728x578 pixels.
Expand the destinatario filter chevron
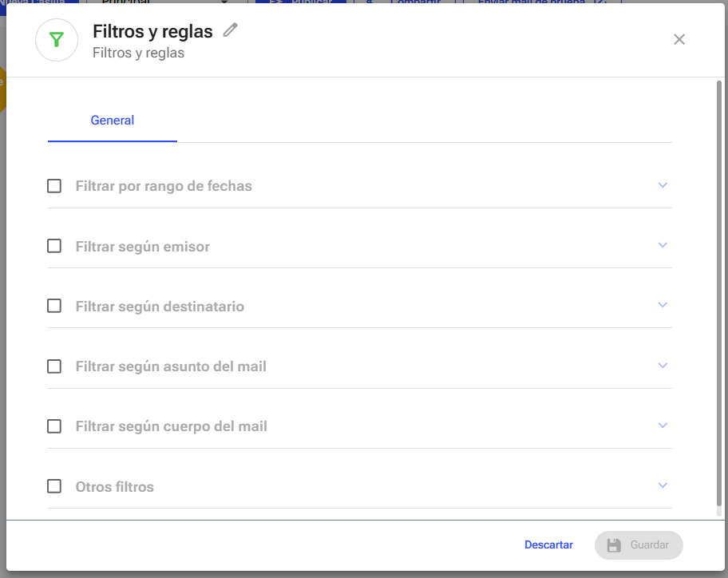click(663, 305)
